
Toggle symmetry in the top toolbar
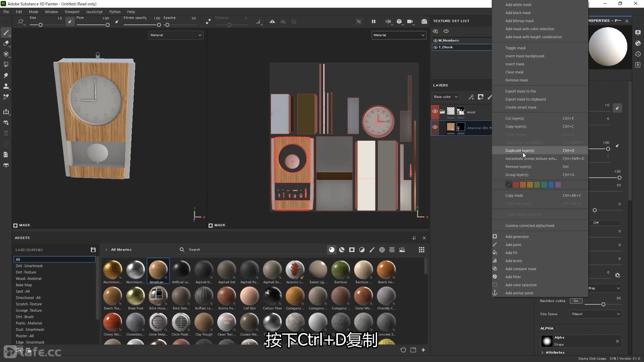click(272, 21)
